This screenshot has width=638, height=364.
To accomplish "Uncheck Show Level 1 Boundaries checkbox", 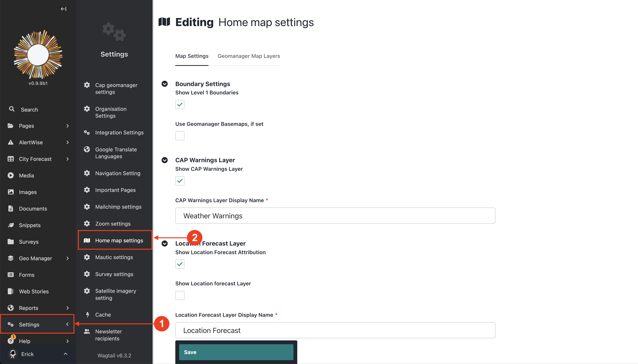I will pos(180,105).
